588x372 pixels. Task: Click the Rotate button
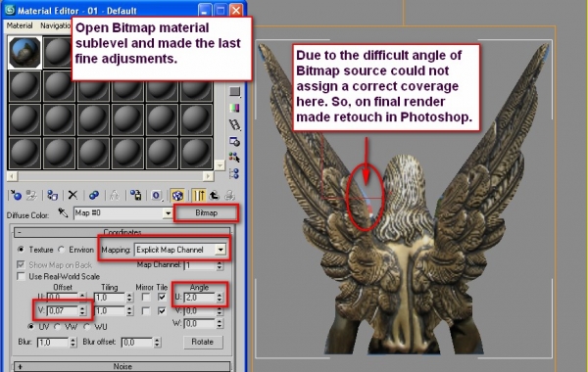[203, 342]
